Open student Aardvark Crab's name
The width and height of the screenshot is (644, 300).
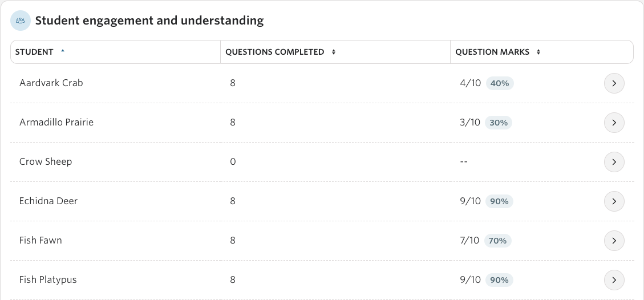point(51,83)
